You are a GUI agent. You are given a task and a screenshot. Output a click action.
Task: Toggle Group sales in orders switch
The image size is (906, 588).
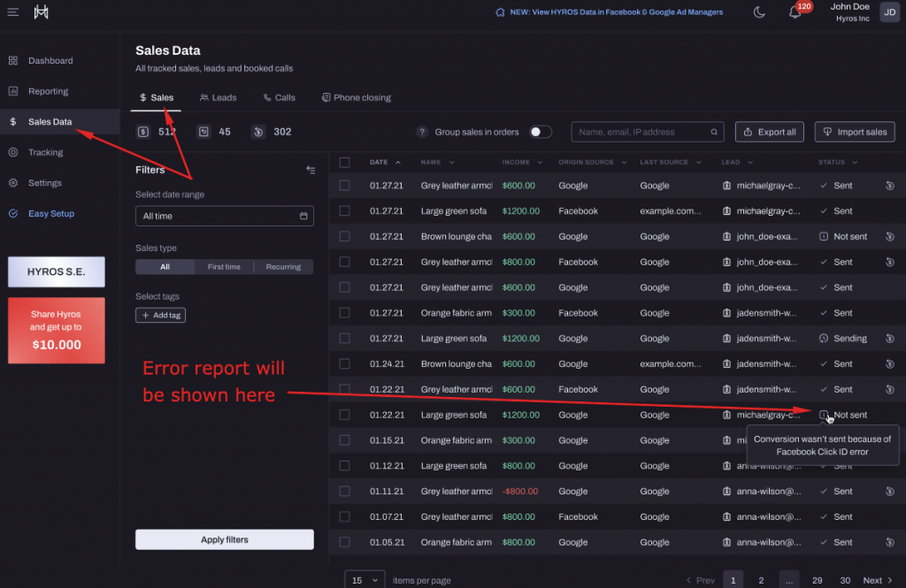pos(541,133)
